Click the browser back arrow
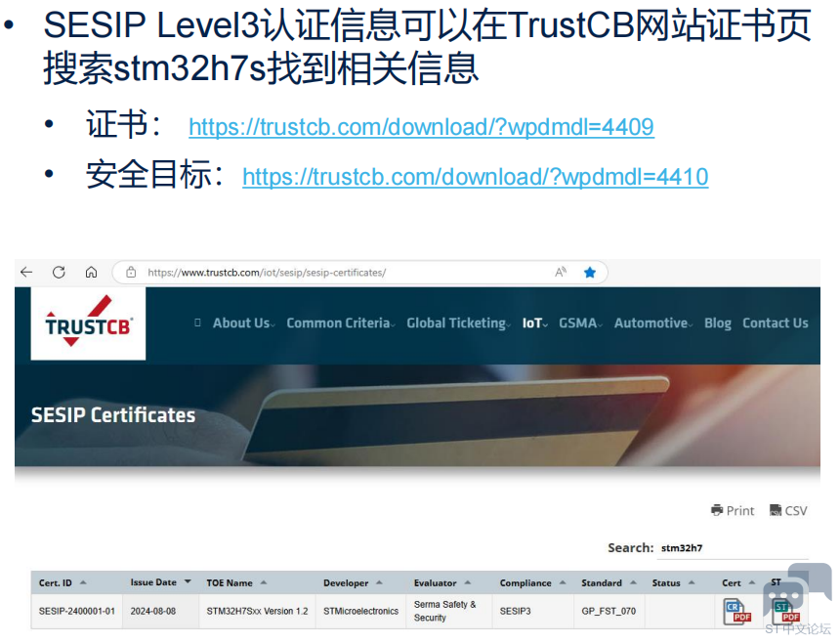 point(26,273)
